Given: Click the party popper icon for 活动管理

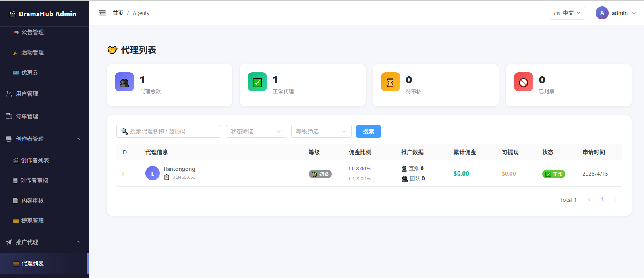Looking at the screenshot, I should pos(16,52).
